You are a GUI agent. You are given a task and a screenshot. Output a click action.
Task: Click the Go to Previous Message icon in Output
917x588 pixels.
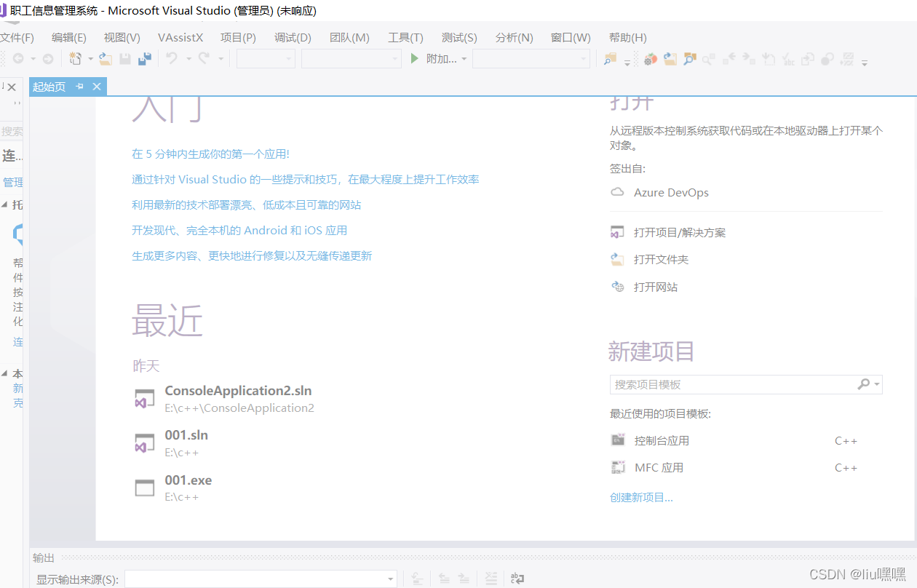coord(444,579)
